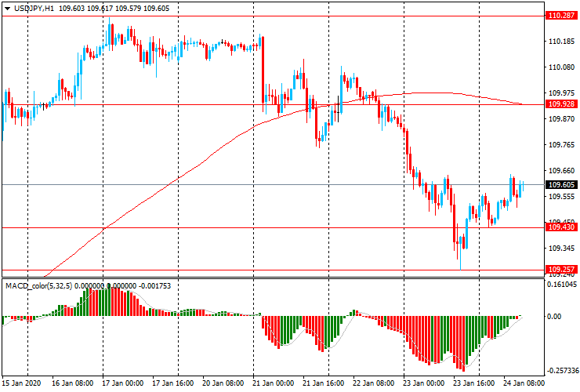Click the MACD value -0.001753
The image size is (580, 392).
tap(154, 285)
